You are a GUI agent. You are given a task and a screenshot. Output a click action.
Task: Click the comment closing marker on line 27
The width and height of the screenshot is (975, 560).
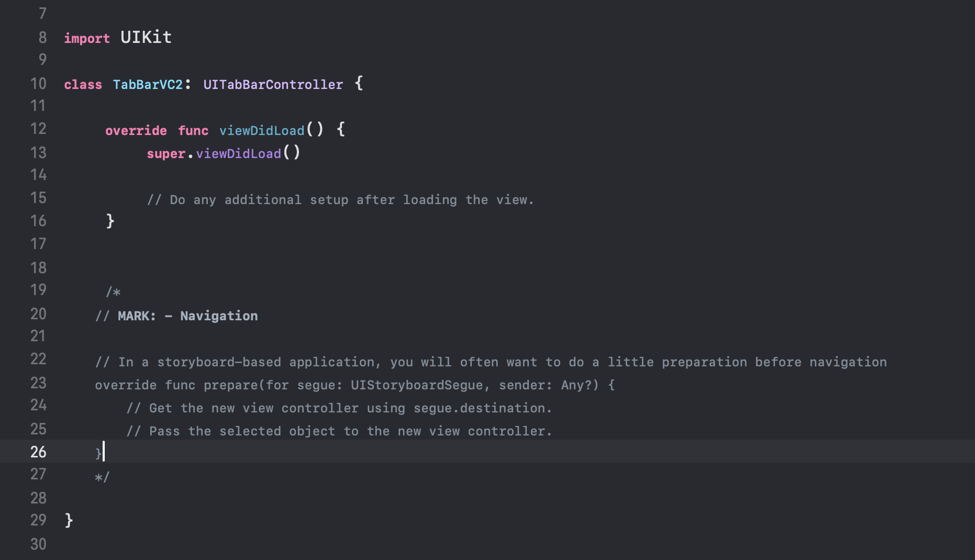[102, 477]
